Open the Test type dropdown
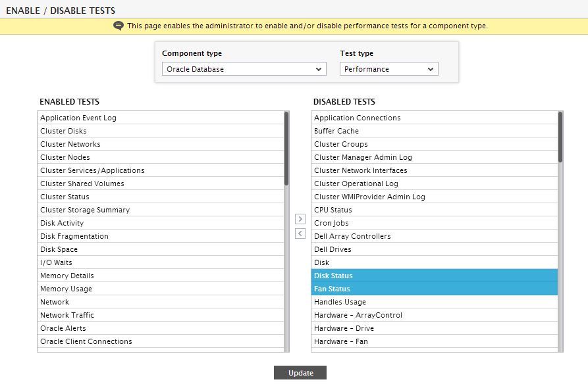The image size is (588, 390). 389,69
